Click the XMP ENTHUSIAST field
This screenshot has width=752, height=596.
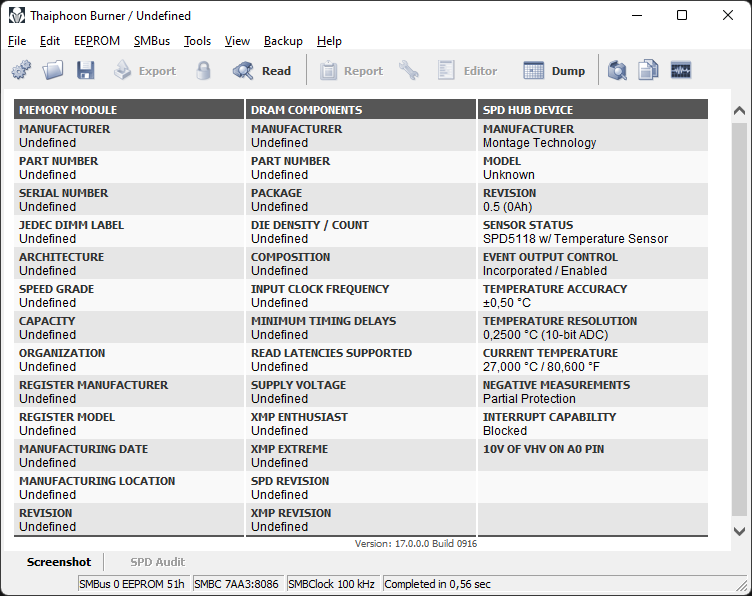click(x=361, y=424)
